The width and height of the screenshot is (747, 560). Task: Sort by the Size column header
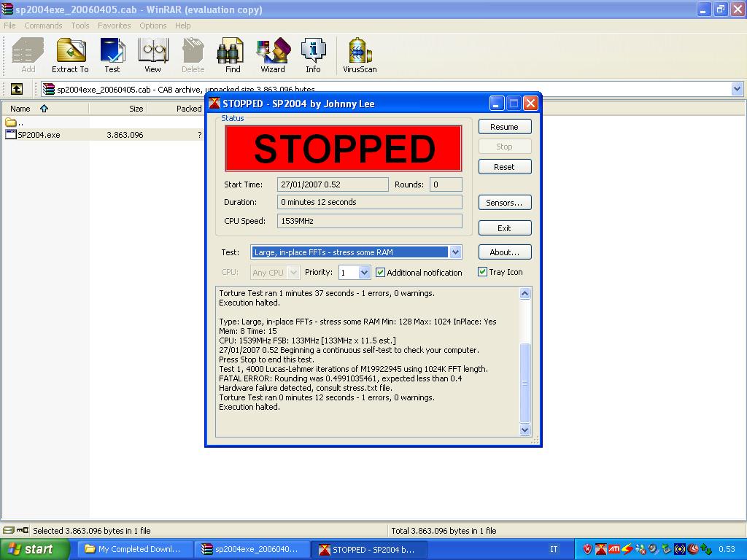(117, 109)
